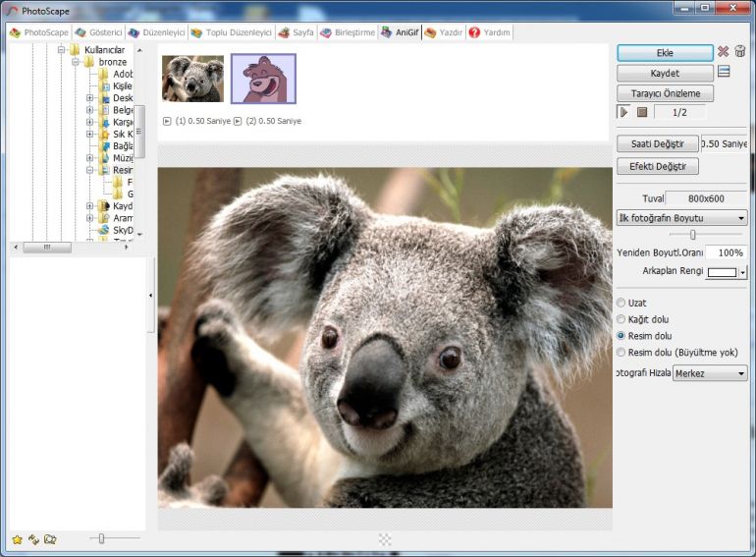Click the Ekle button
Viewport: 756px width, 557px height.
click(x=665, y=53)
